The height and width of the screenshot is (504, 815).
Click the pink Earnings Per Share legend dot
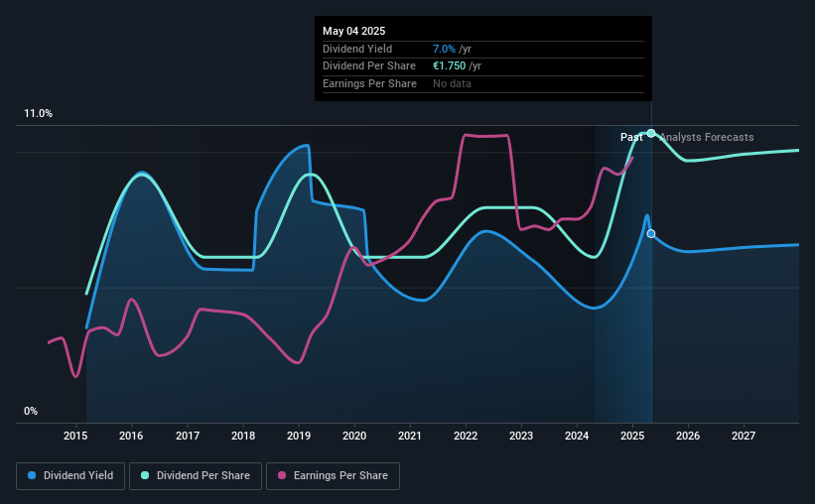click(x=282, y=475)
